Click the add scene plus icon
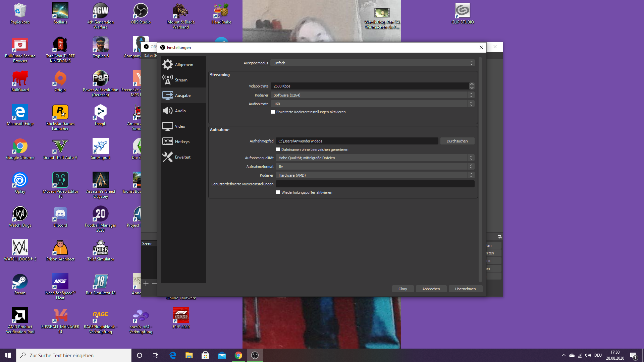The height and width of the screenshot is (362, 644). point(146,283)
